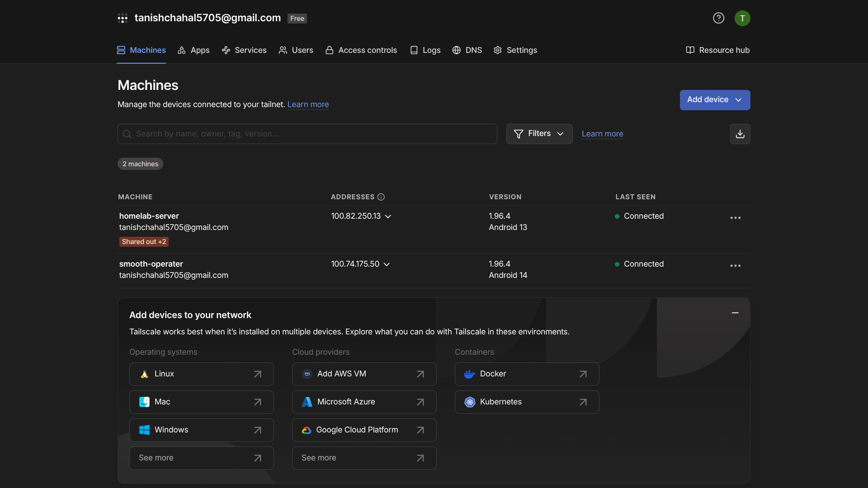
Task: Click the Shared out +2 badge
Action: 144,242
